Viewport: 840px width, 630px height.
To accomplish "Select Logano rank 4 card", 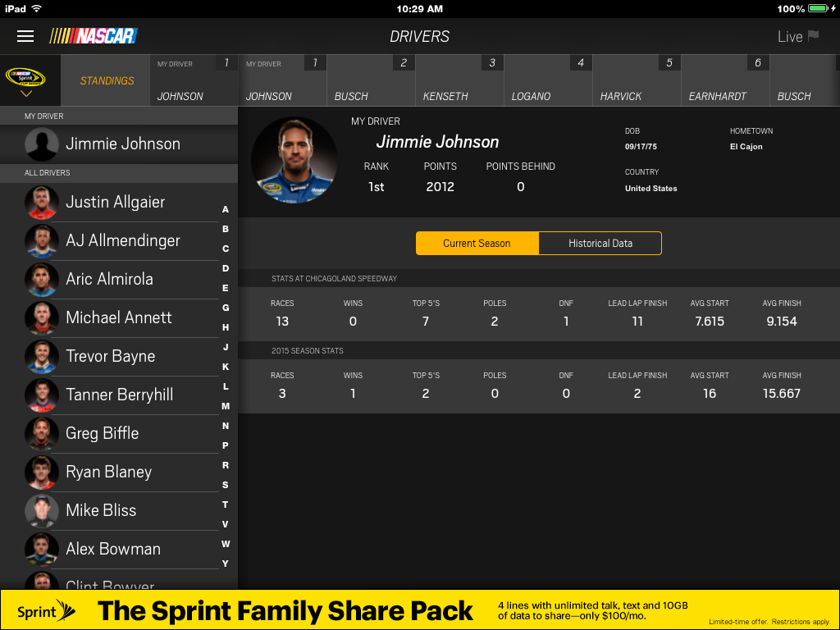I will [548, 80].
